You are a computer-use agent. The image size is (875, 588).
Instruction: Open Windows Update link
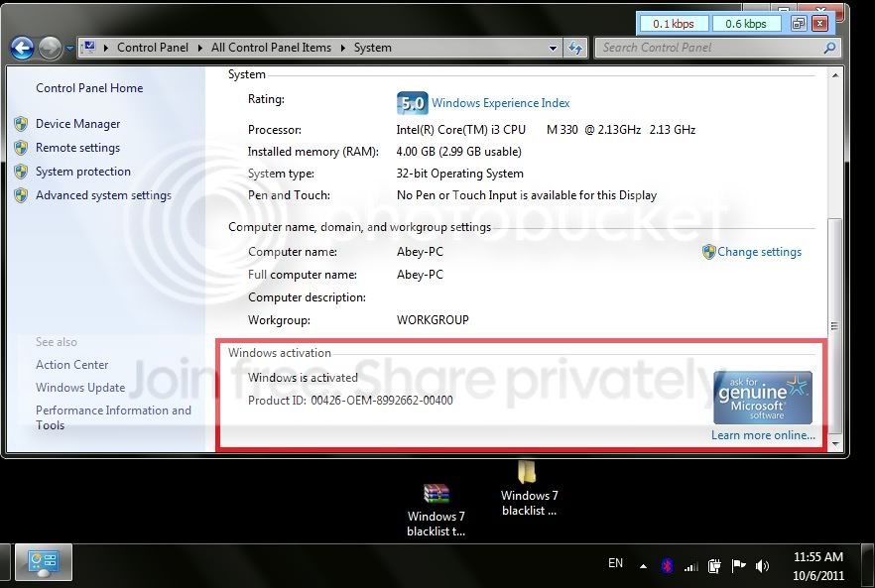click(x=80, y=388)
